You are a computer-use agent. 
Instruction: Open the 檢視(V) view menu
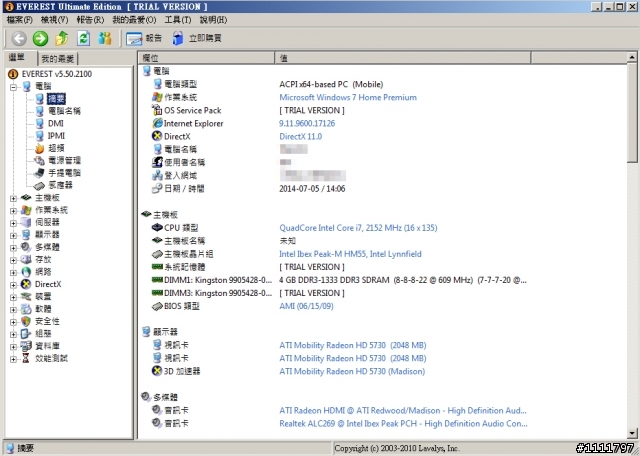pos(54,20)
